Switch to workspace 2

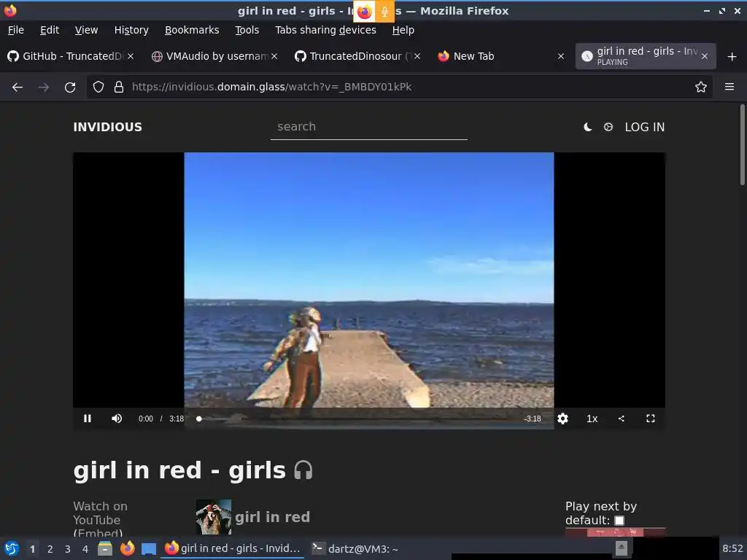pos(50,549)
